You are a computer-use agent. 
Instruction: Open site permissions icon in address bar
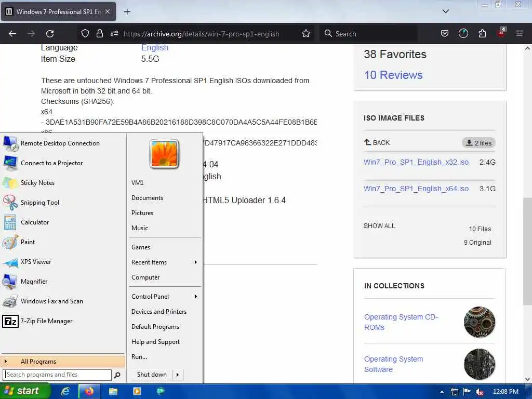point(114,34)
